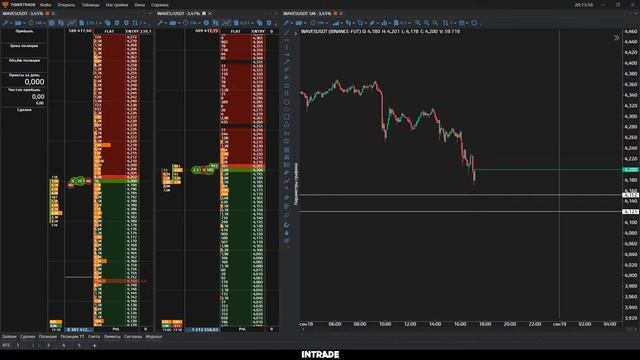Switch to the BTC workspace
Image resolution: width=640 pixels, height=360 pixels.
[x=6, y=345]
